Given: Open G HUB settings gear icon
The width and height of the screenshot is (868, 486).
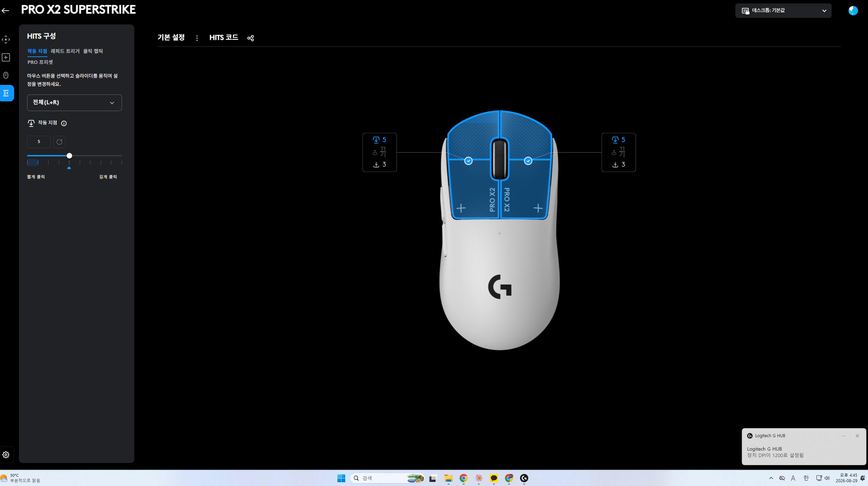Looking at the screenshot, I should pos(6,455).
